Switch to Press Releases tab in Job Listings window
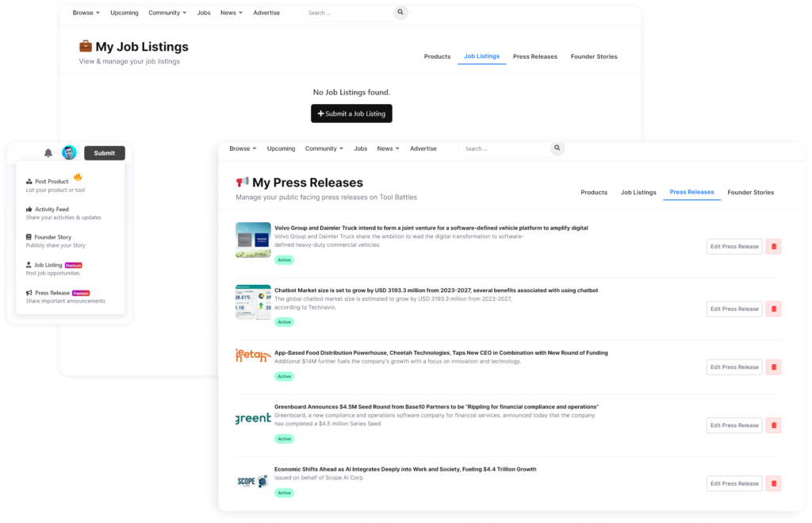 coord(535,56)
